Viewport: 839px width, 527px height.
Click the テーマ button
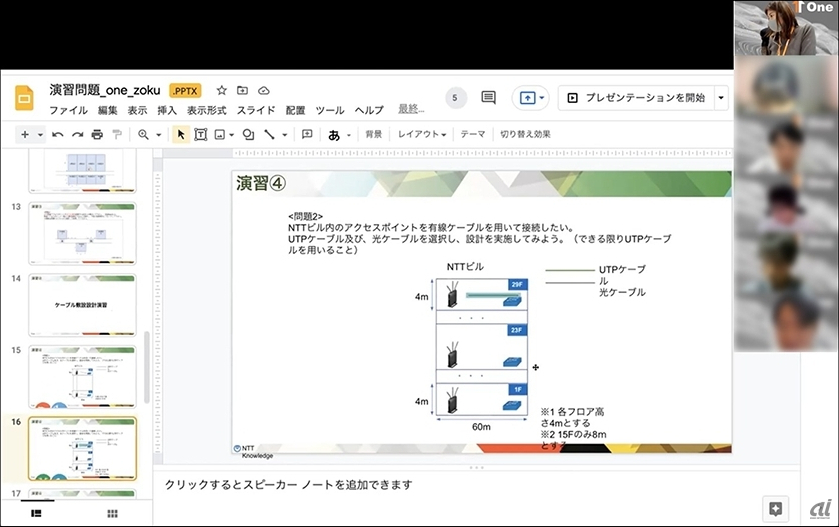tap(472, 134)
